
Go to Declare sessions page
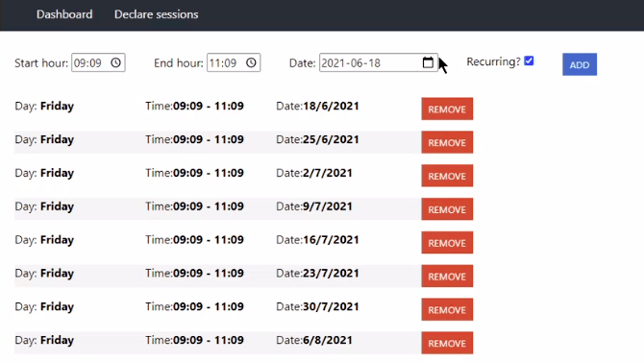click(156, 14)
